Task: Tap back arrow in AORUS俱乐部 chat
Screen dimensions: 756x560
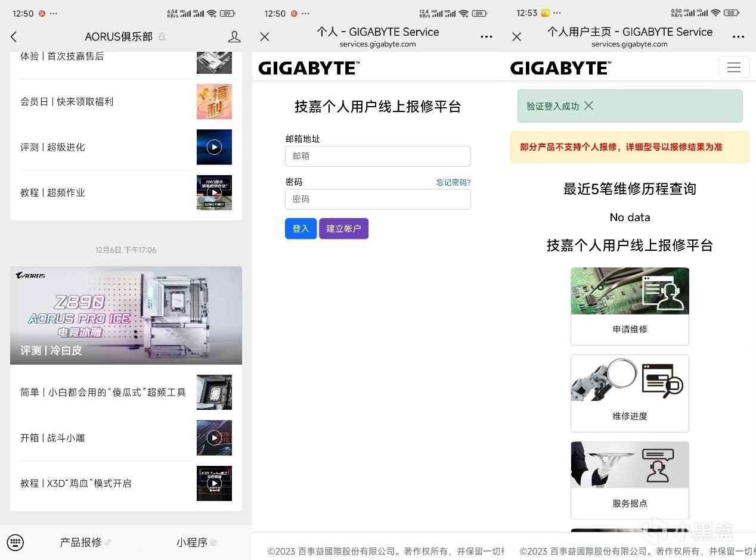Action: [x=14, y=37]
